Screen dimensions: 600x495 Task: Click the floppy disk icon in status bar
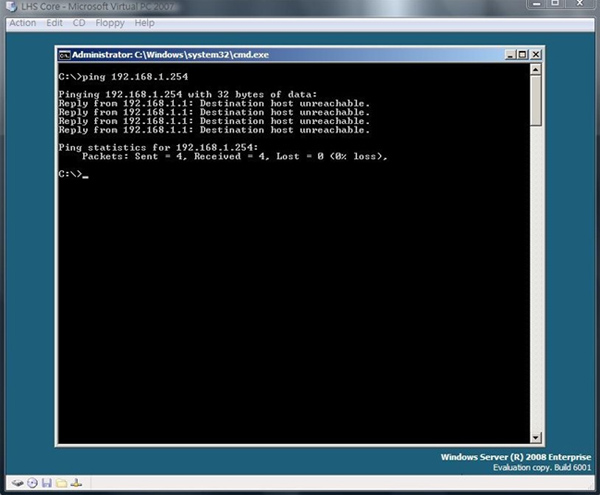(46, 483)
